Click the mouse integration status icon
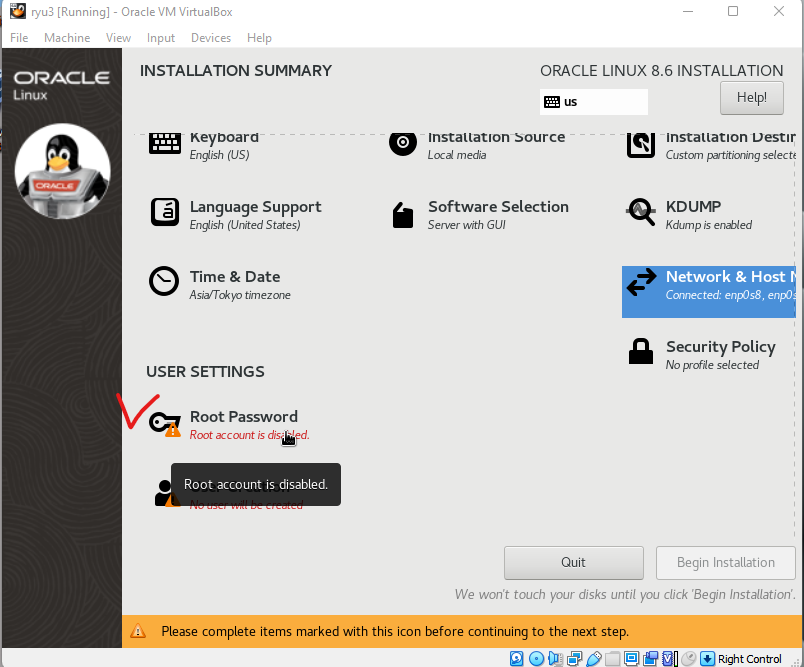The width and height of the screenshot is (804, 667). [689, 658]
